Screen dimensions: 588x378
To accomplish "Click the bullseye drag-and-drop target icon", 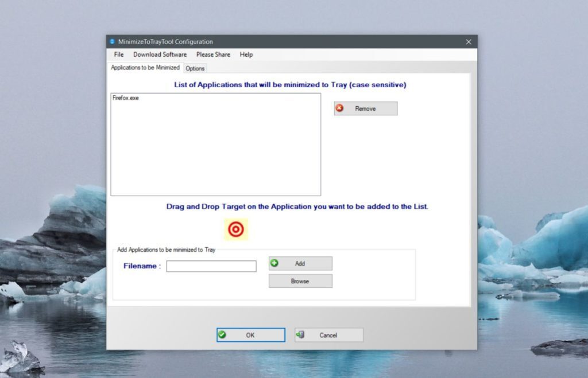I will (237, 228).
